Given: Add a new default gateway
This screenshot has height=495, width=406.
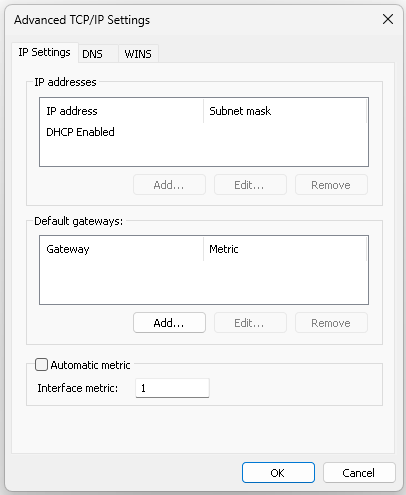Looking at the screenshot, I should point(169,323).
